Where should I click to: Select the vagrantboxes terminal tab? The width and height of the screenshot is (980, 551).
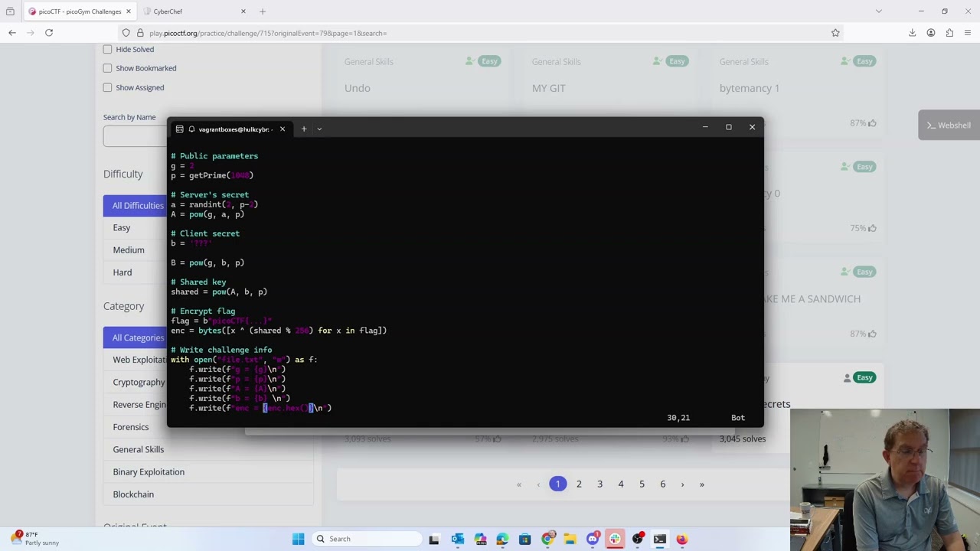(231, 129)
